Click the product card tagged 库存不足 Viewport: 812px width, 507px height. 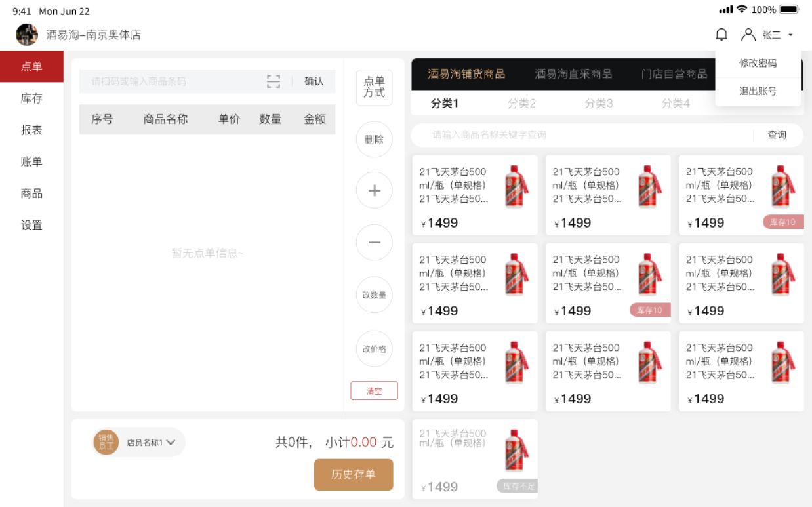coord(475,460)
